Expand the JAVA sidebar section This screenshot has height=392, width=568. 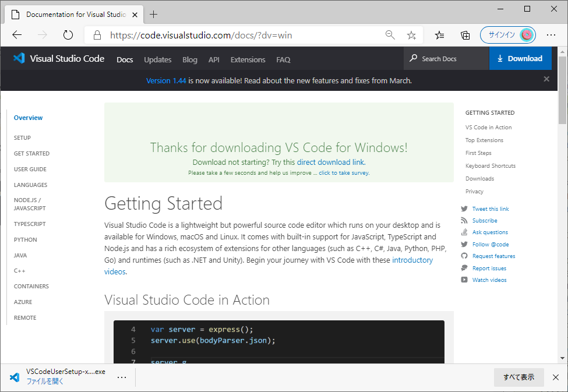[x=20, y=256]
